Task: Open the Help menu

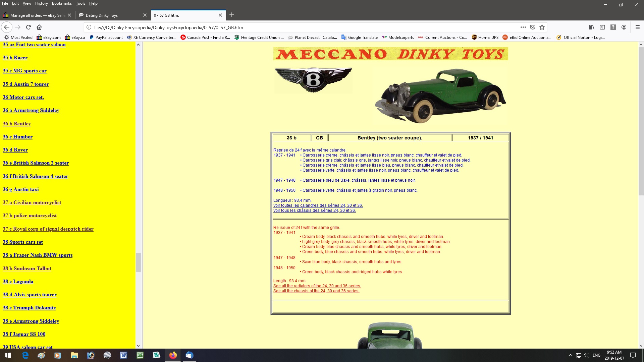Action: click(93, 3)
